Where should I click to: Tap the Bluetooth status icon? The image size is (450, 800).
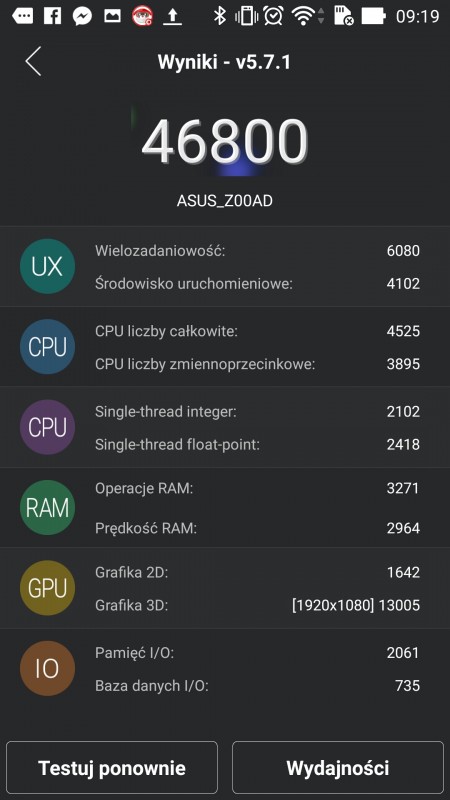pos(220,16)
